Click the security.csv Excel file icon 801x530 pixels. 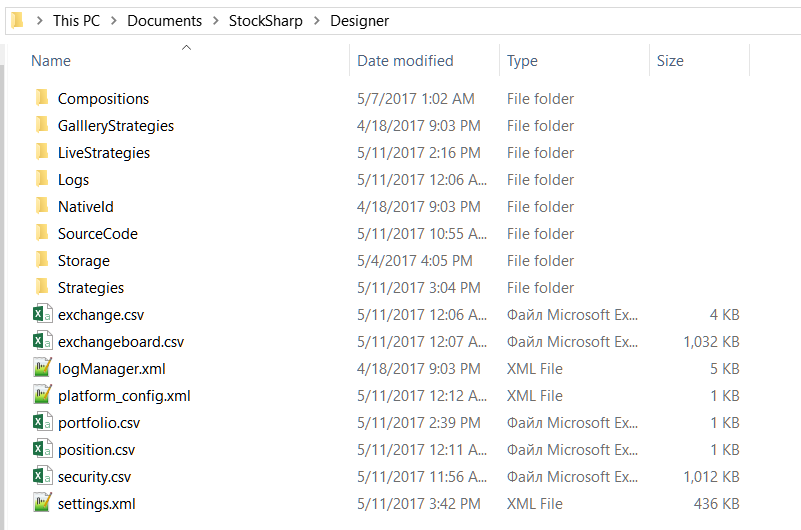click(42, 476)
